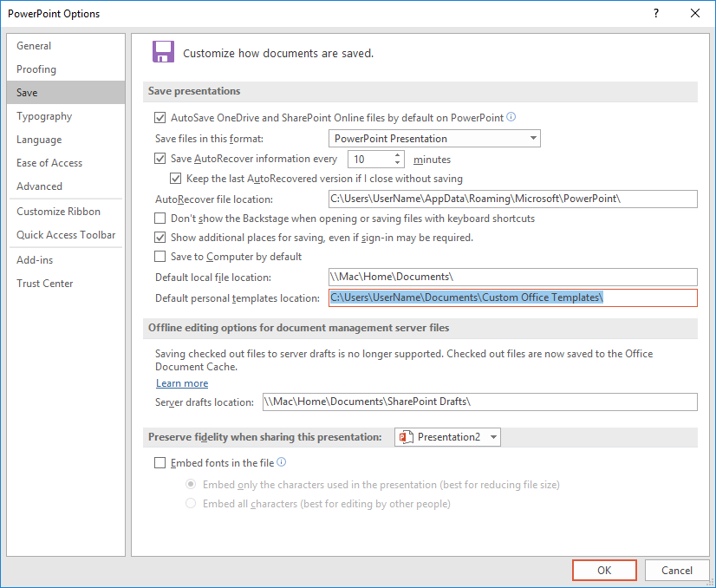Image resolution: width=716 pixels, height=588 pixels.
Task: Increase AutoRecover minutes with up arrow
Action: tap(397, 155)
